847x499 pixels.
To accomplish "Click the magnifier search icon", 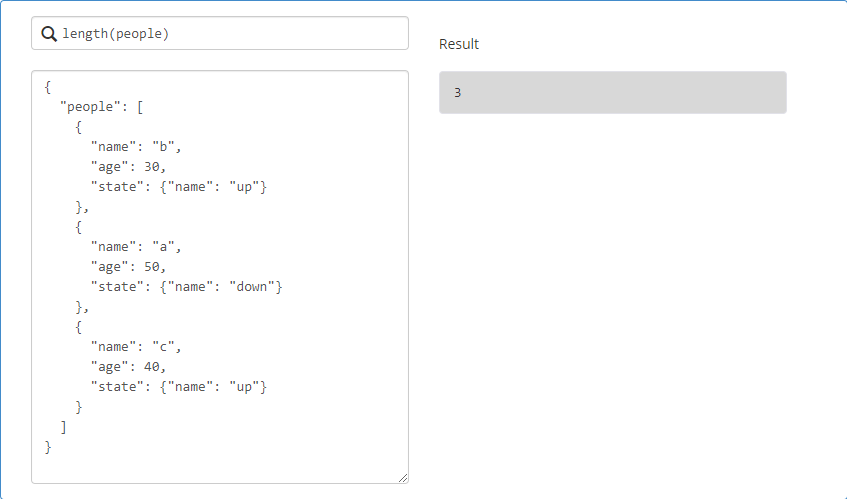I will point(49,34).
